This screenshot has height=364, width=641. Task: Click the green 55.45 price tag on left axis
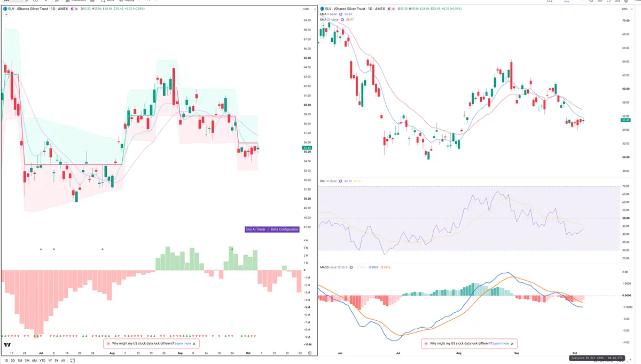click(307, 147)
